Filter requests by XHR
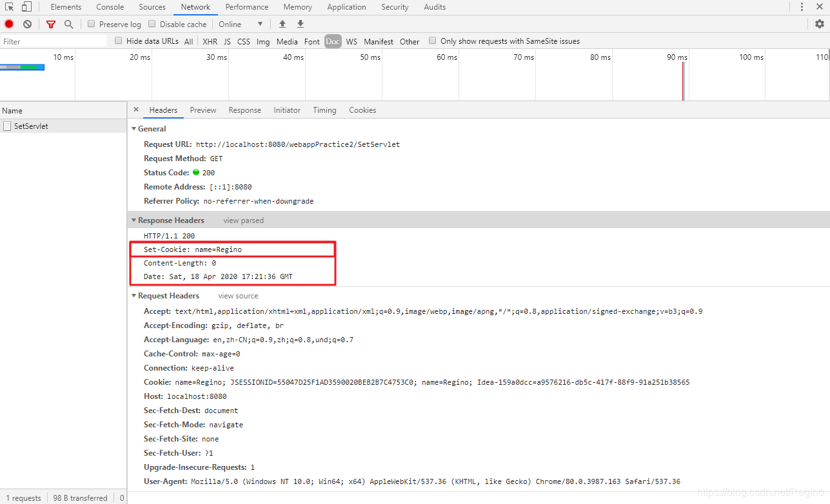Viewport: 830px width, 504px height. pos(210,41)
